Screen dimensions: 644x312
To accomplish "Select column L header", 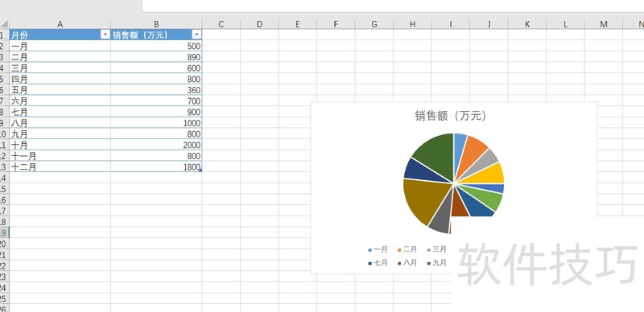I will 565,24.
